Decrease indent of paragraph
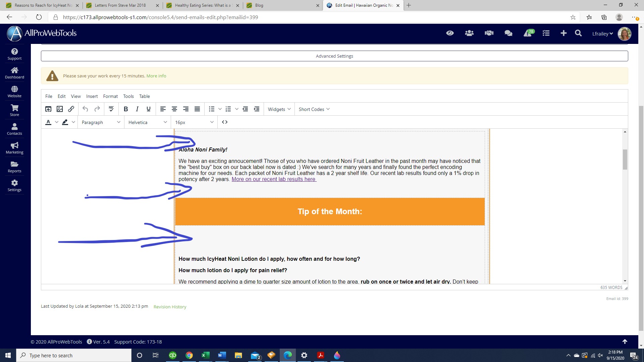This screenshot has height=362, width=644. 245,109
